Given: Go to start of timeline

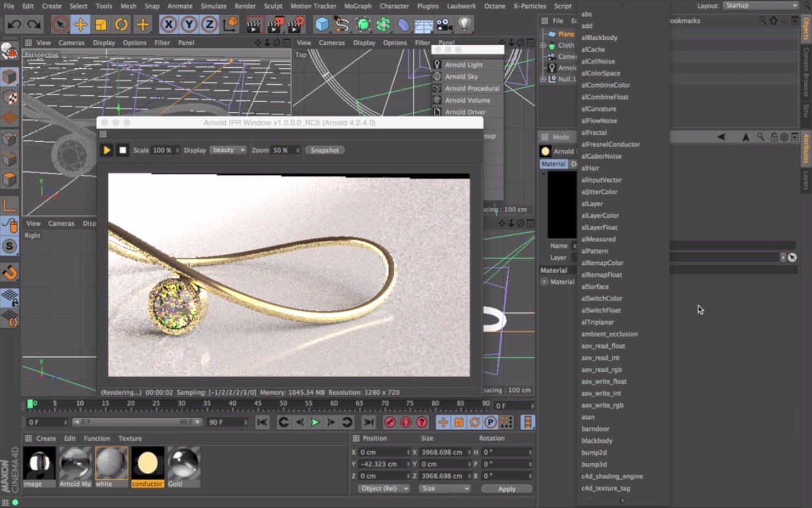Looking at the screenshot, I should [x=262, y=423].
